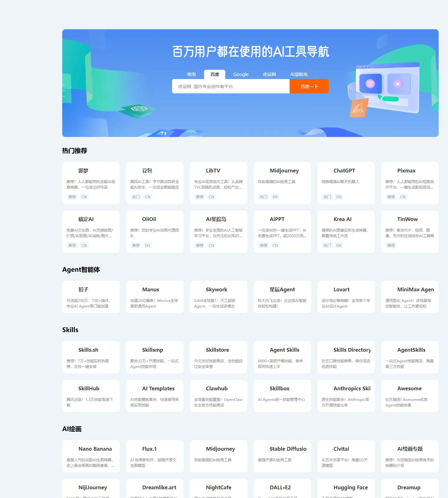This screenshot has height=498, width=448.
Task: Open the ChatGPT card
Action: point(346,183)
